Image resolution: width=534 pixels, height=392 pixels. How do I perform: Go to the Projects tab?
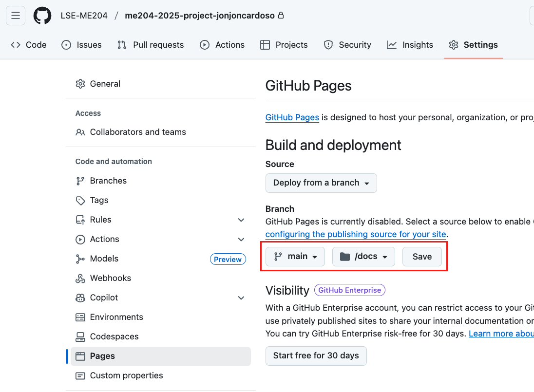coord(284,45)
